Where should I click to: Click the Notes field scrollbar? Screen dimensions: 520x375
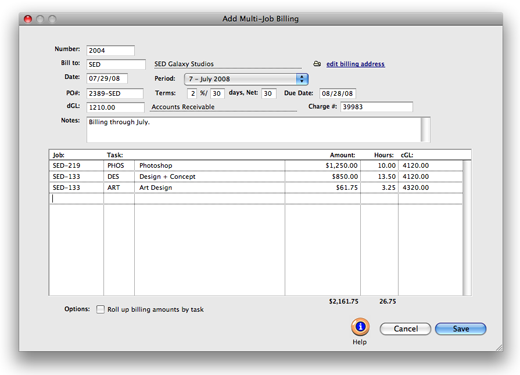[x=426, y=129]
